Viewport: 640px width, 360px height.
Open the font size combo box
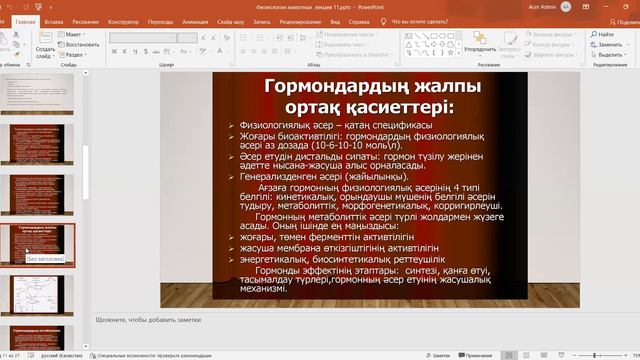coord(187,38)
